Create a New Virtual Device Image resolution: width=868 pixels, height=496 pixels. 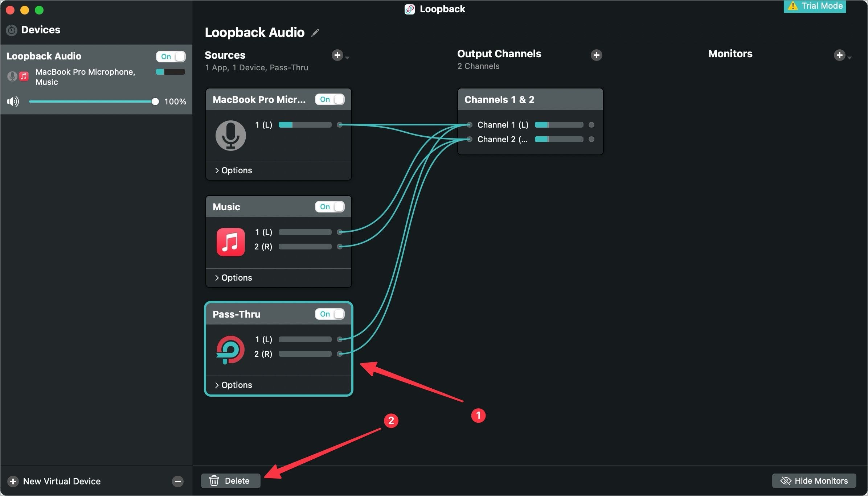click(54, 481)
